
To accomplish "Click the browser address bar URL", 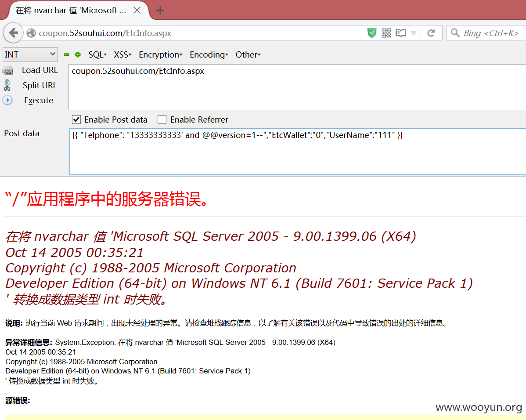I will point(105,33).
